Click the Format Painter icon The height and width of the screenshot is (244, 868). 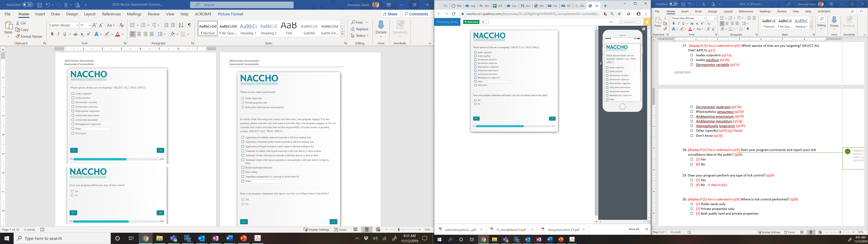pyautogui.click(x=18, y=36)
